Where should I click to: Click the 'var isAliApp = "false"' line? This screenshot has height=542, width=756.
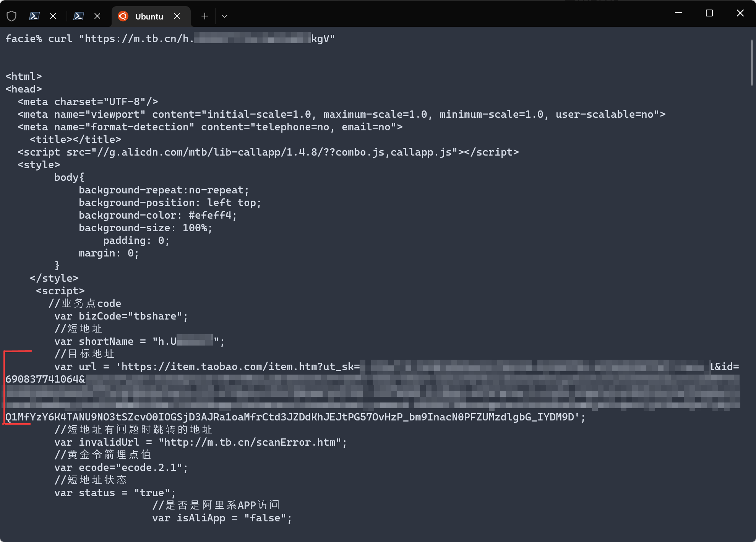point(222,518)
